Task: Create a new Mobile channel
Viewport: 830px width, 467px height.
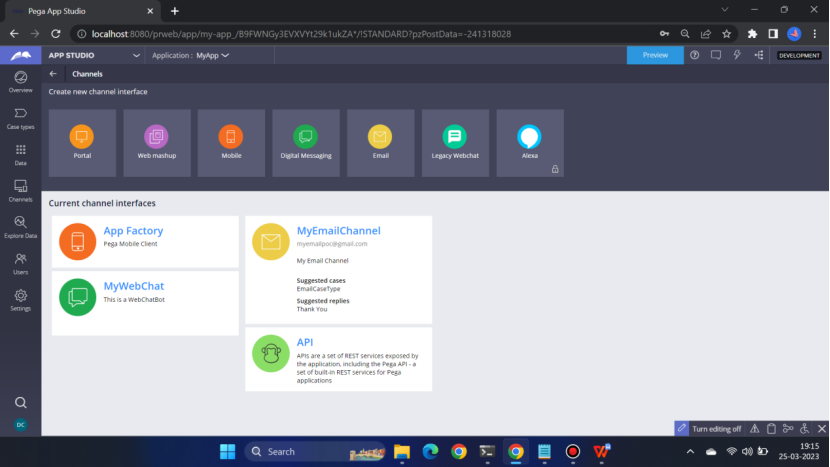Action: [231, 143]
